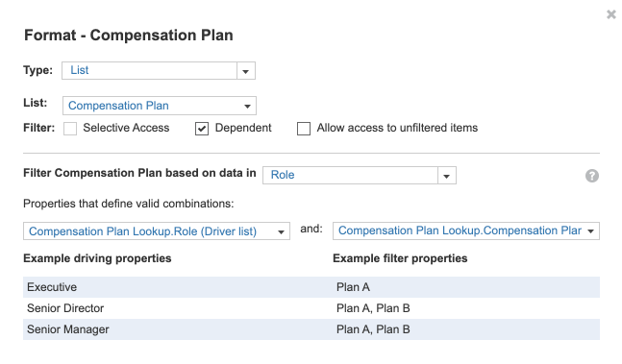Screen dimensions: 622x364
Task: Close the Format dialog with X
Action: [610, 14]
